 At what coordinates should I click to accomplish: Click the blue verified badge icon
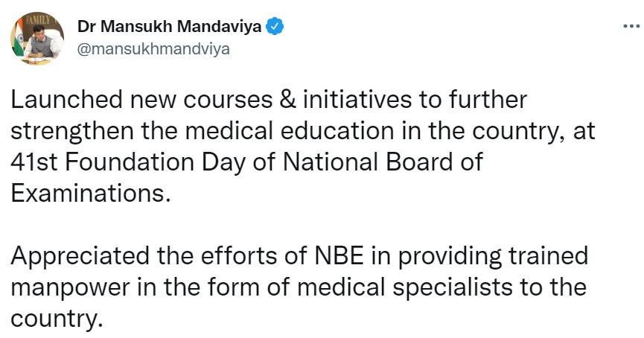click(274, 27)
